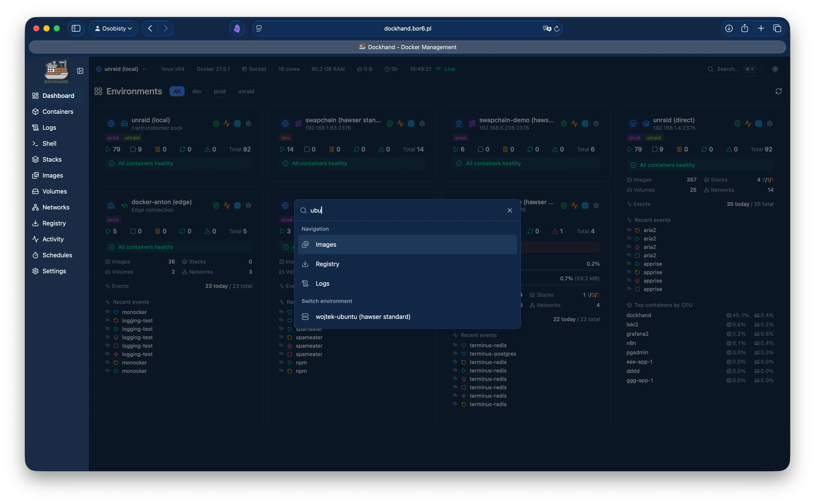The height and width of the screenshot is (504, 815).
Task: Clear the search query with the X button
Action: coord(509,210)
